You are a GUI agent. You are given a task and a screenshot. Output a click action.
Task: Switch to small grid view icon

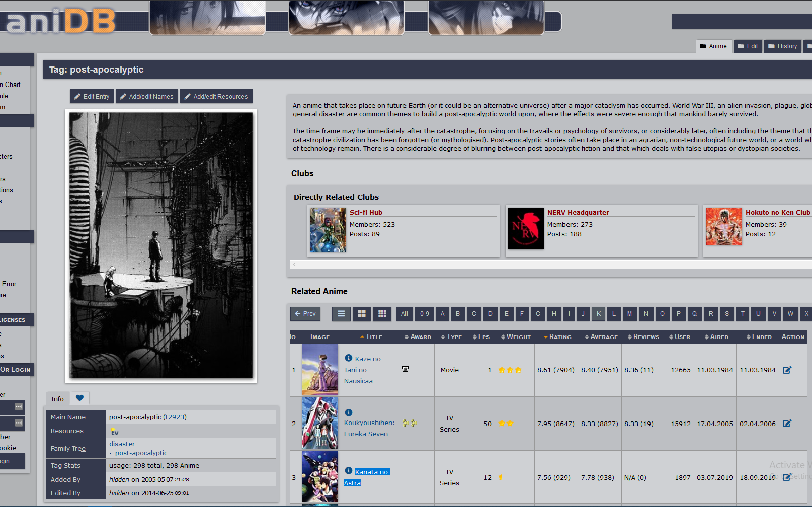pyautogui.click(x=382, y=314)
